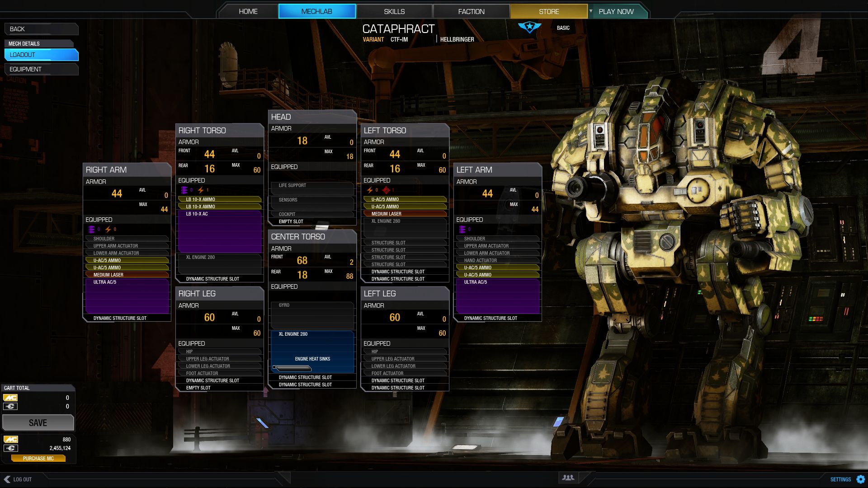Click Right Torso energy lightning icon
This screenshot has height=488, width=868.
[201, 190]
